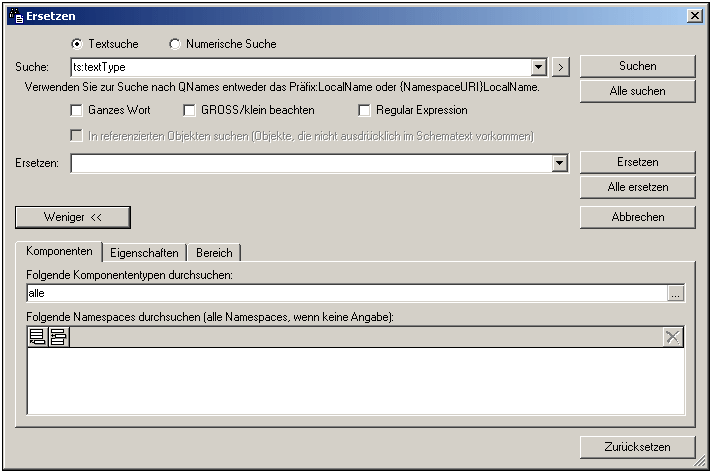
Task: Switch to the Eigenschaften tab
Action: pos(144,253)
